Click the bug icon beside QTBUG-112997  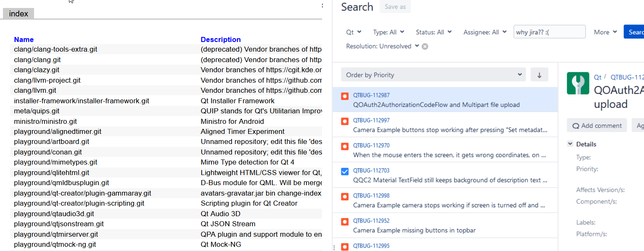coord(345,121)
